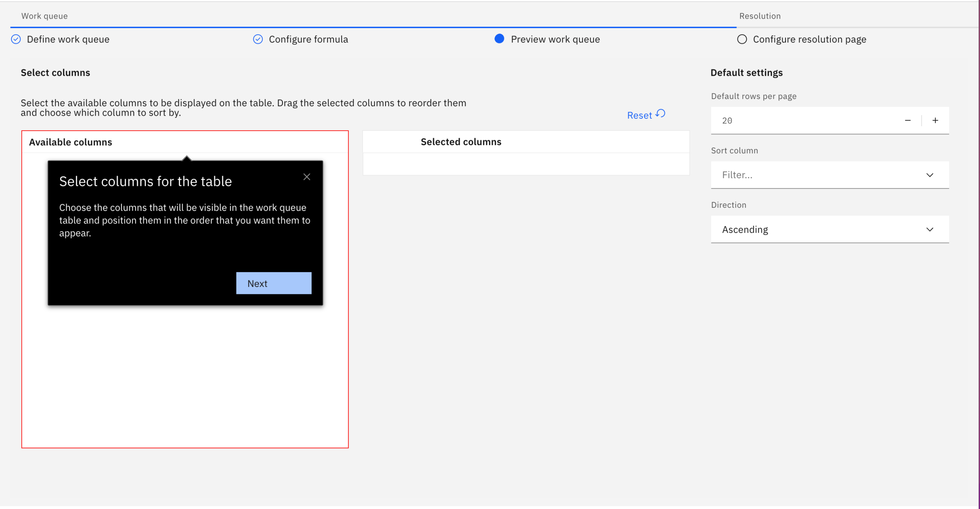980x509 pixels.
Task: Expand the Sort column dropdown chevron
Action: pyautogui.click(x=930, y=175)
